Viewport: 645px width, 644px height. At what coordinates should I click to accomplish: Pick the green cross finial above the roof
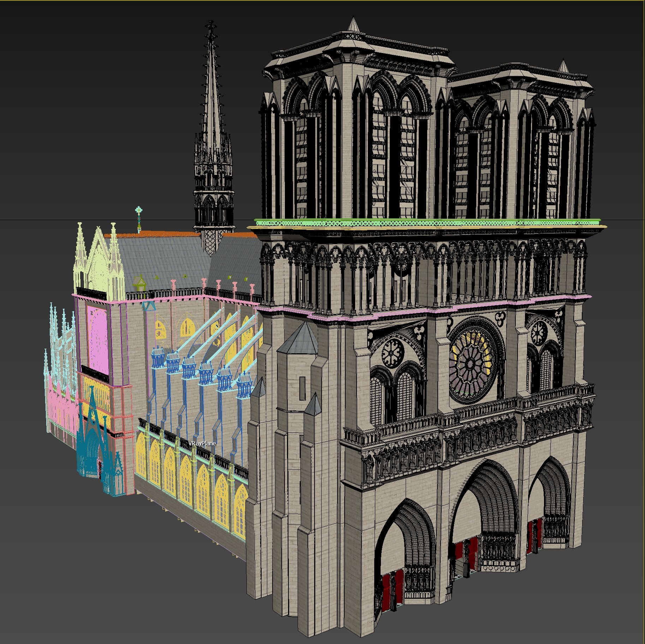(139, 213)
